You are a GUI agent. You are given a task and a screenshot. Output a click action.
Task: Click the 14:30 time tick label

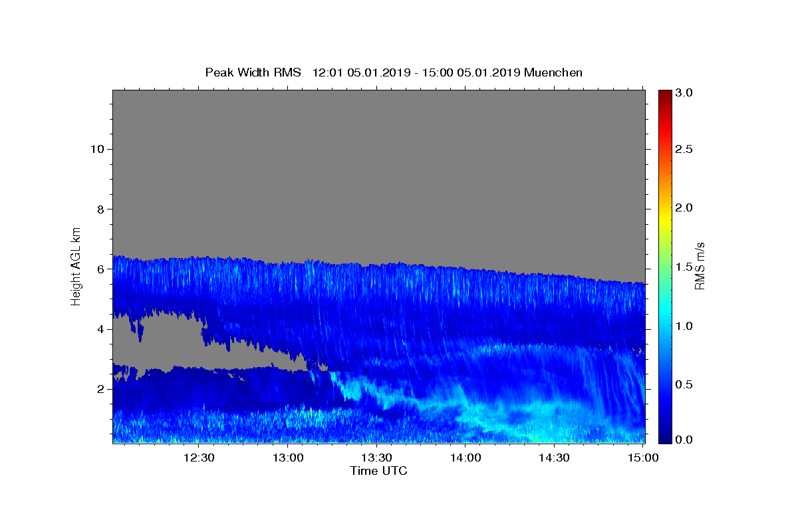click(554, 458)
